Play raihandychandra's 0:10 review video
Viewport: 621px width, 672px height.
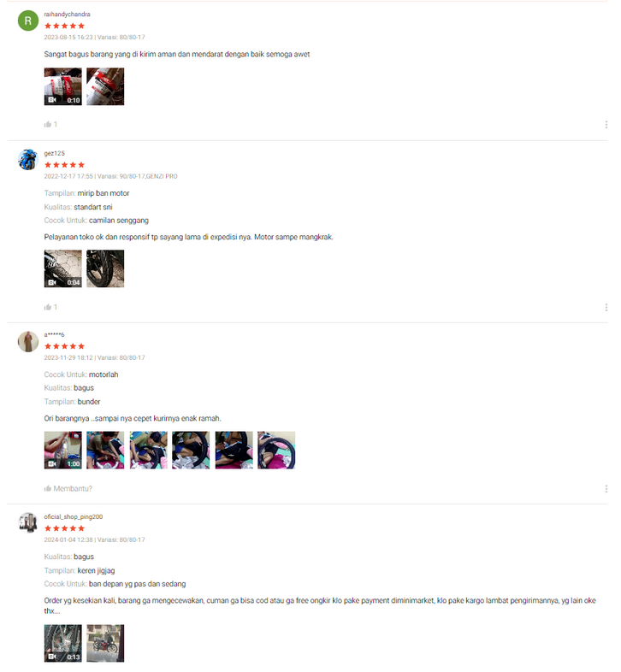63,86
